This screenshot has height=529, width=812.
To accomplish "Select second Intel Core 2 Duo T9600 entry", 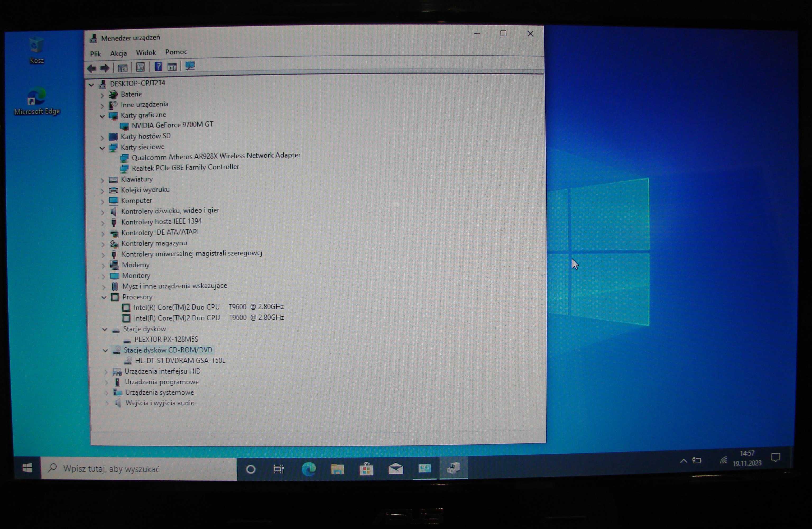I will (209, 318).
